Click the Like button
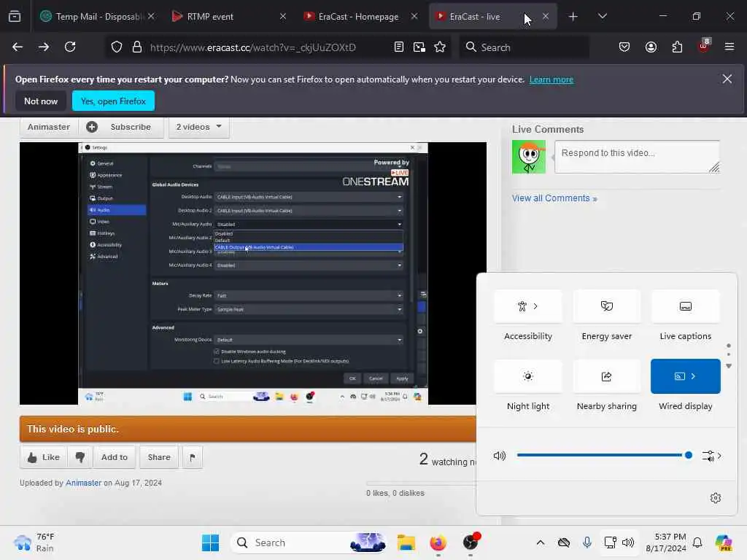The height and width of the screenshot is (560, 747). pyautogui.click(x=44, y=457)
